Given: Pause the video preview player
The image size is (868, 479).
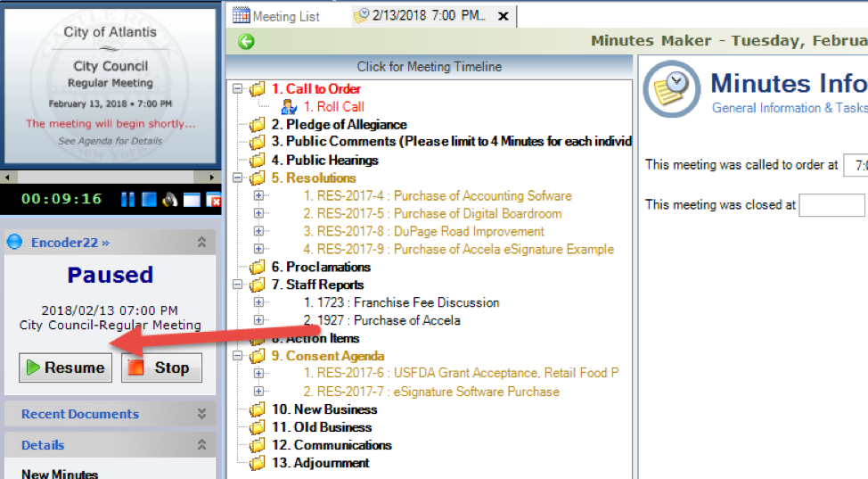Looking at the screenshot, I should pyautogui.click(x=127, y=200).
